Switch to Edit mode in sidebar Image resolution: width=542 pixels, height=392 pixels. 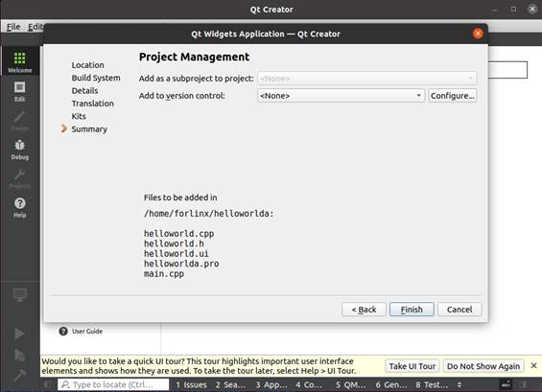coord(20,87)
